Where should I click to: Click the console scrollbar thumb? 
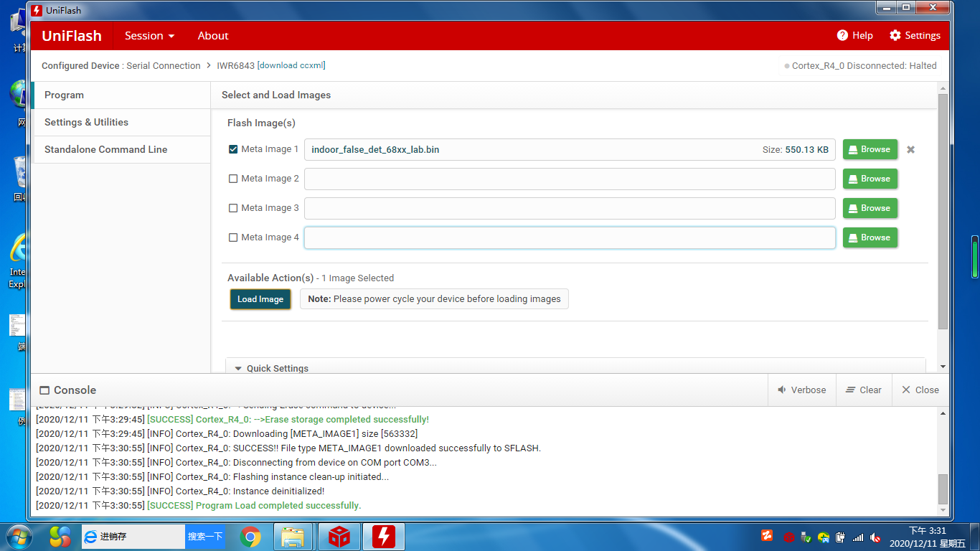pyautogui.click(x=943, y=489)
